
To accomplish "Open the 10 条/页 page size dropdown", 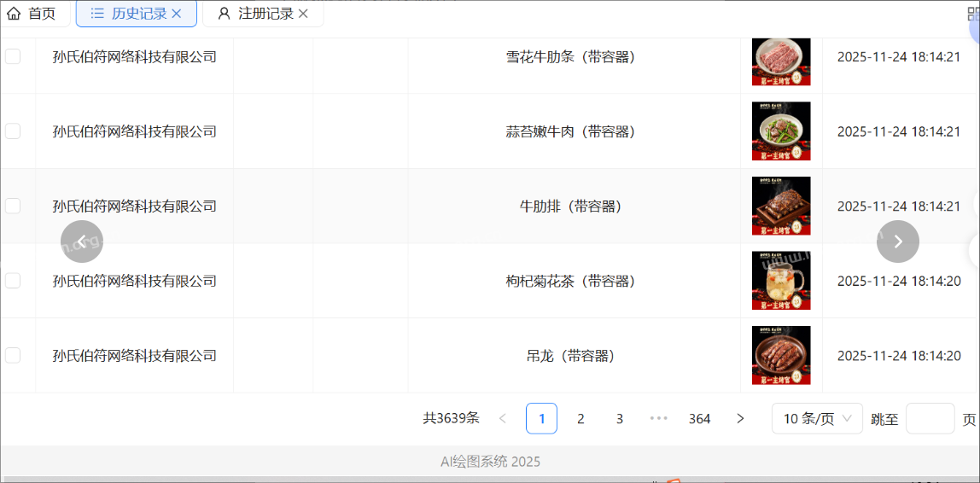I will coord(817,419).
